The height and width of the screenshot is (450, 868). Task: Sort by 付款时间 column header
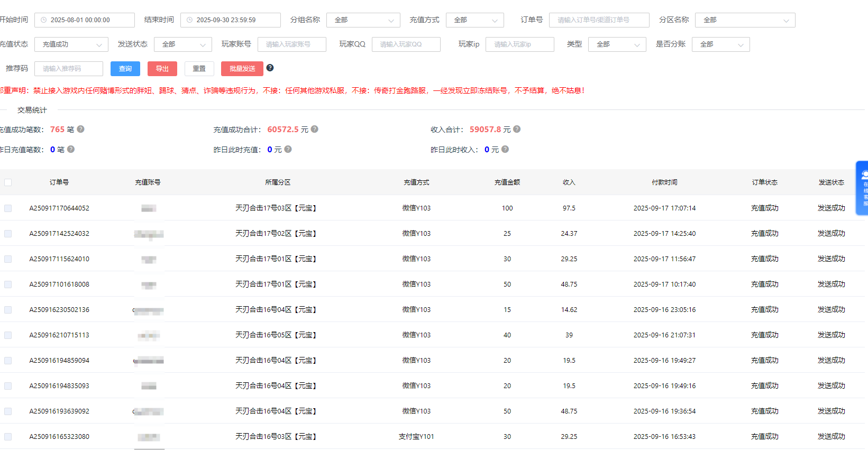(664, 182)
